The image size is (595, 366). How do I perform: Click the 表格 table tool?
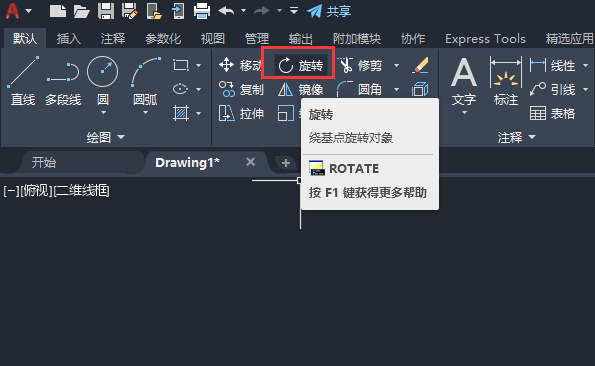click(552, 113)
